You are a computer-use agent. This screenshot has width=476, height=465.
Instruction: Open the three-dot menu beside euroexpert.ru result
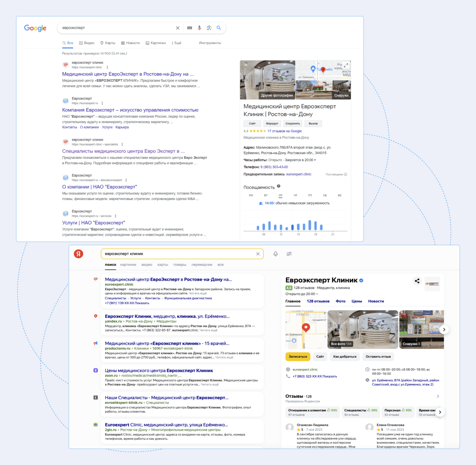(102, 103)
